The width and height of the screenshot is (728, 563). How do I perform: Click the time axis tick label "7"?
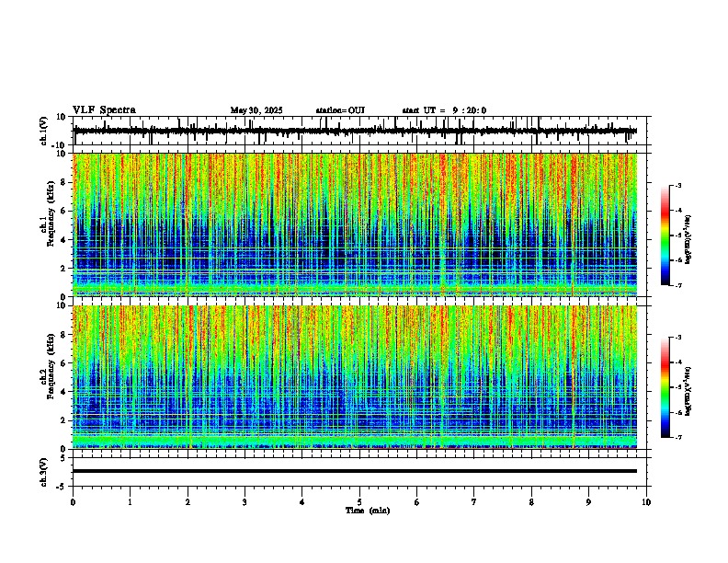474,502
